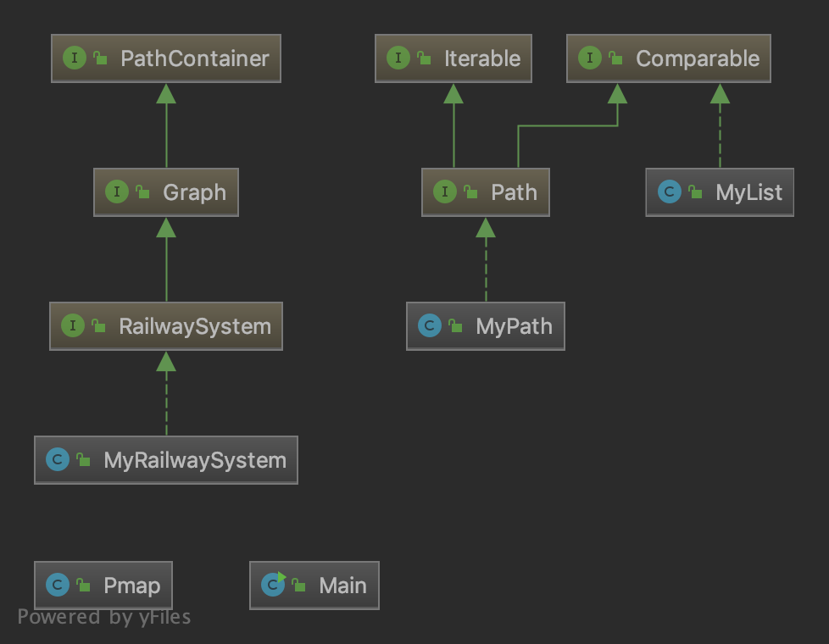Click the interface icon on PathContainer node
This screenshot has width=829, height=644.
point(75,58)
